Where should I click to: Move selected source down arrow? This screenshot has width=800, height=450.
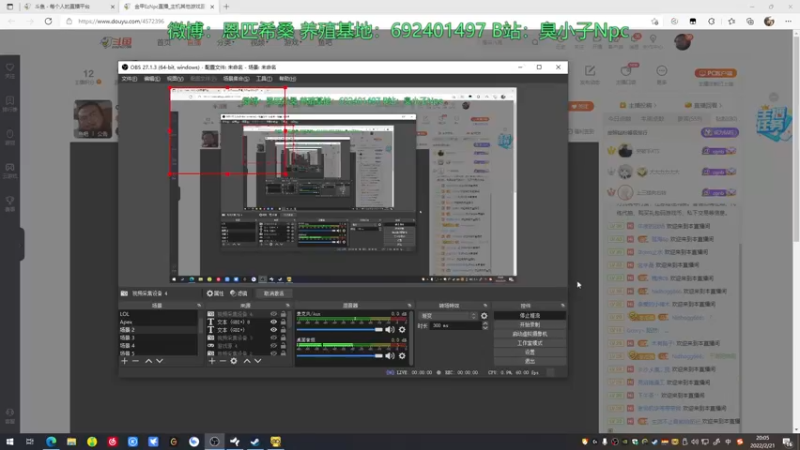click(x=258, y=361)
